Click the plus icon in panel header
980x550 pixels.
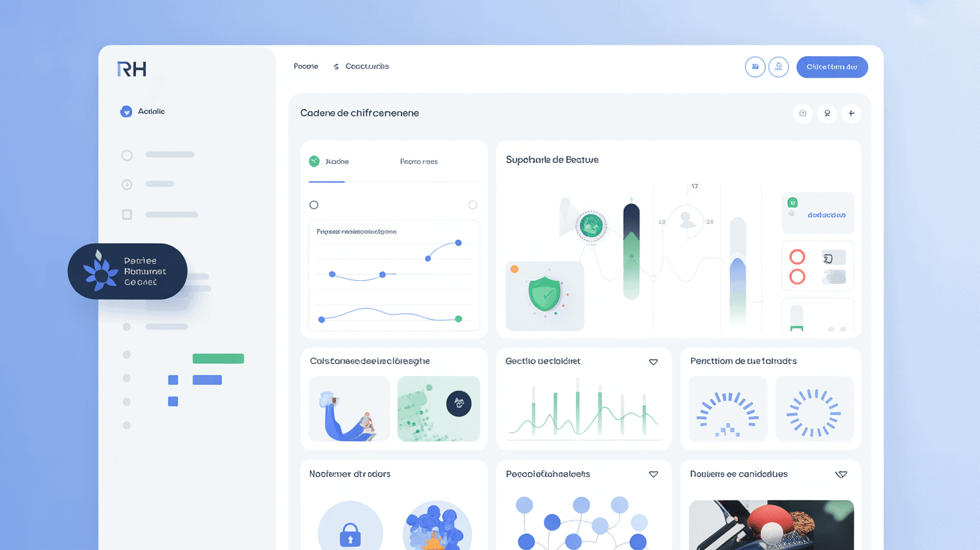click(x=851, y=114)
